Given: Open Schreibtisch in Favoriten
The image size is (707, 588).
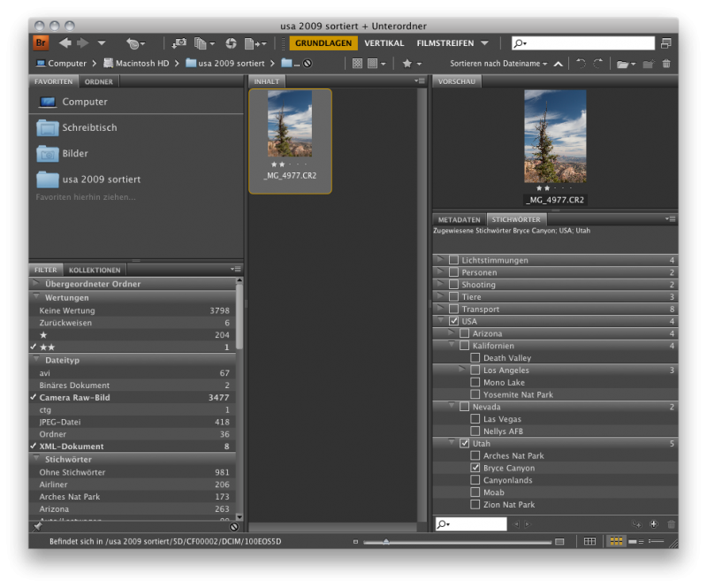Looking at the screenshot, I should [89, 127].
